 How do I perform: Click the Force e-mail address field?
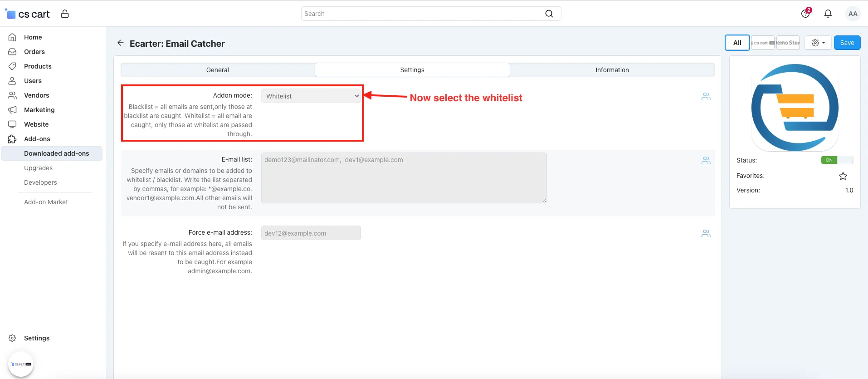(x=311, y=233)
